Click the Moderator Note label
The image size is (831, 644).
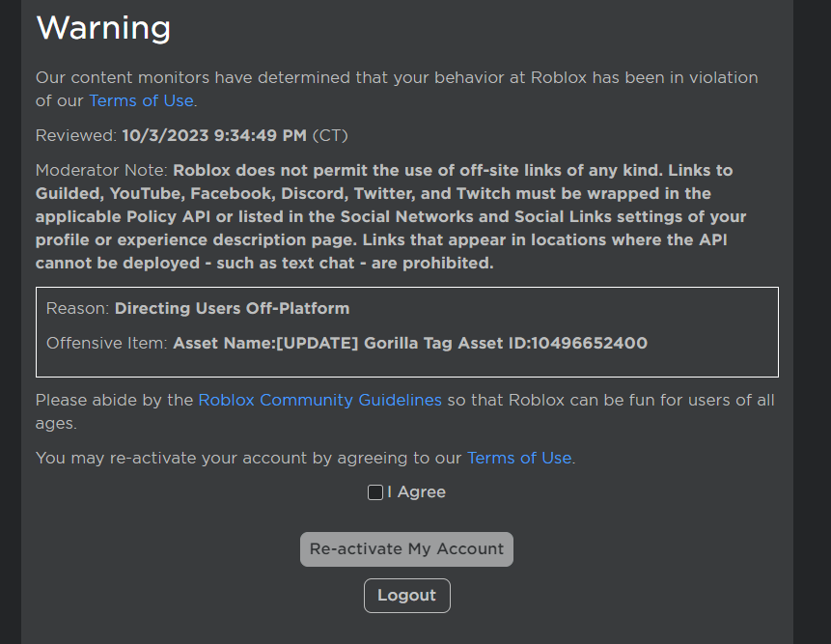pyautogui.click(x=101, y=170)
